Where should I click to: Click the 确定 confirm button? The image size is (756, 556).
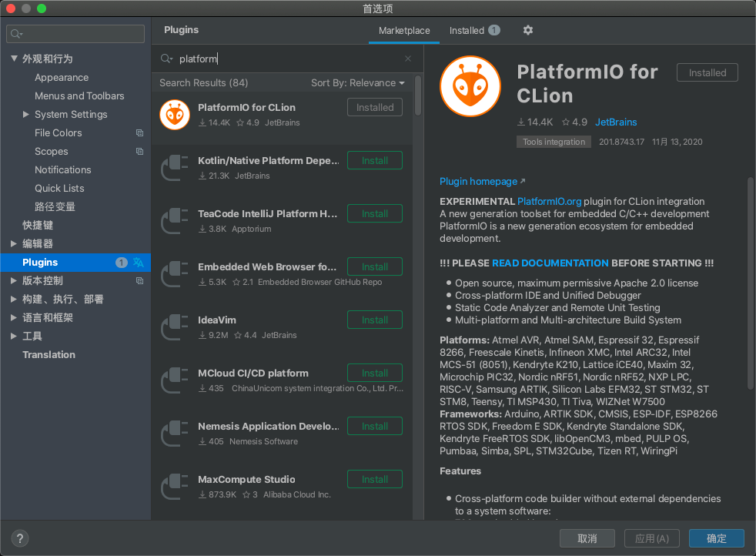[716, 538]
